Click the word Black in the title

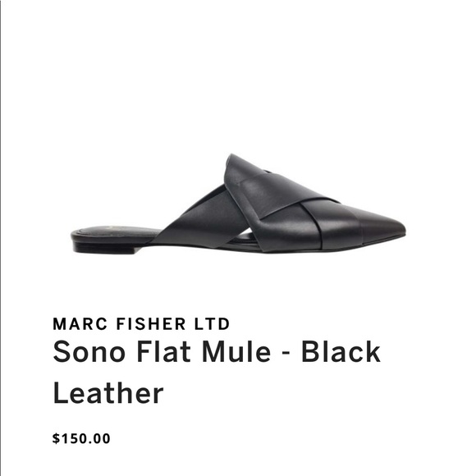pyautogui.click(x=341, y=351)
